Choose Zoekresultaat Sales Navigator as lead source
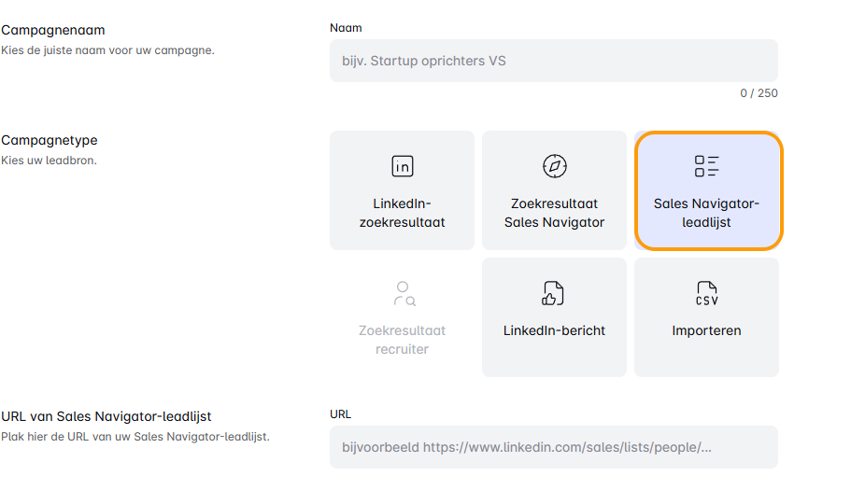This screenshot has width=851, height=504. click(x=554, y=213)
